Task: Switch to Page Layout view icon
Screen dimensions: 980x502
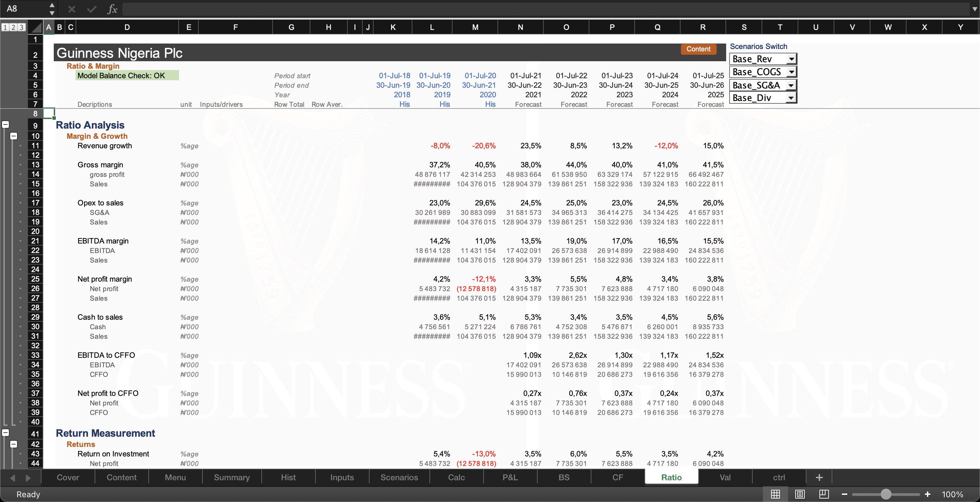Action: [800, 494]
